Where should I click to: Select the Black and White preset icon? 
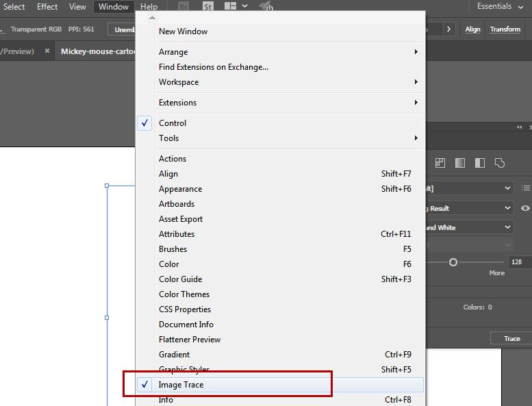coord(480,163)
